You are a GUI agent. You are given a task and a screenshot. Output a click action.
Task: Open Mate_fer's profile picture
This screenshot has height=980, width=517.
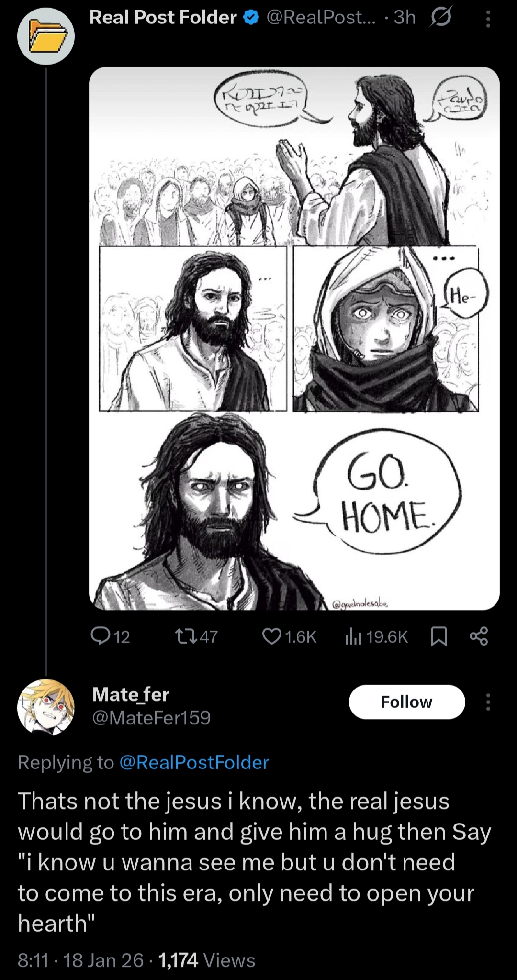tap(46, 707)
